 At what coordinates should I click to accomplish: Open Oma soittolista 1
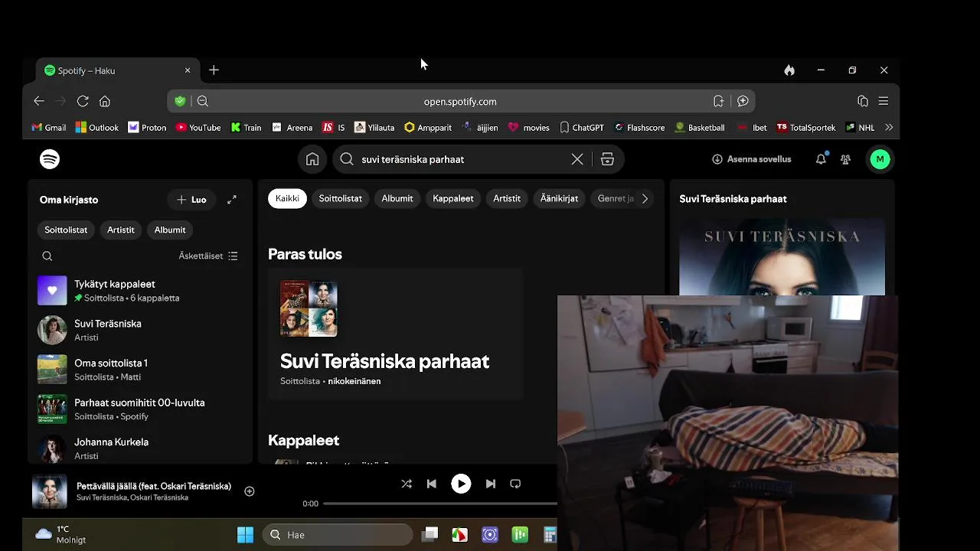[140, 370]
